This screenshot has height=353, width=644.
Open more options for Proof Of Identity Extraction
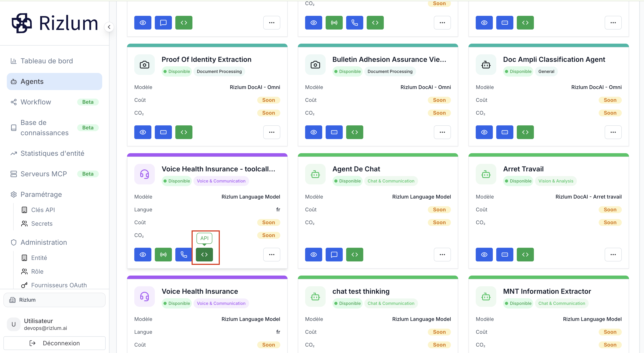pyautogui.click(x=272, y=132)
